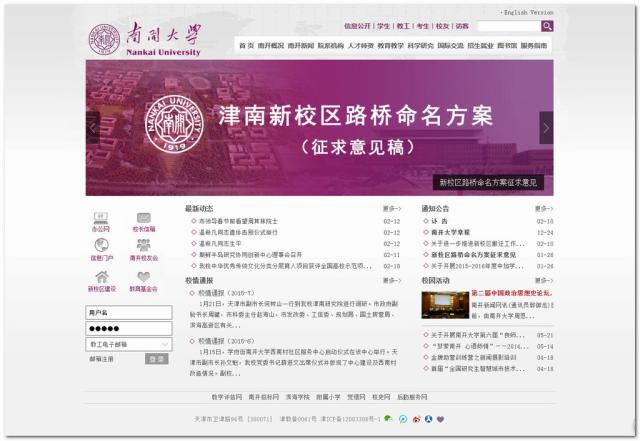Open footer link 附属小学
The image size is (640, 441).
tap(328, 397)
